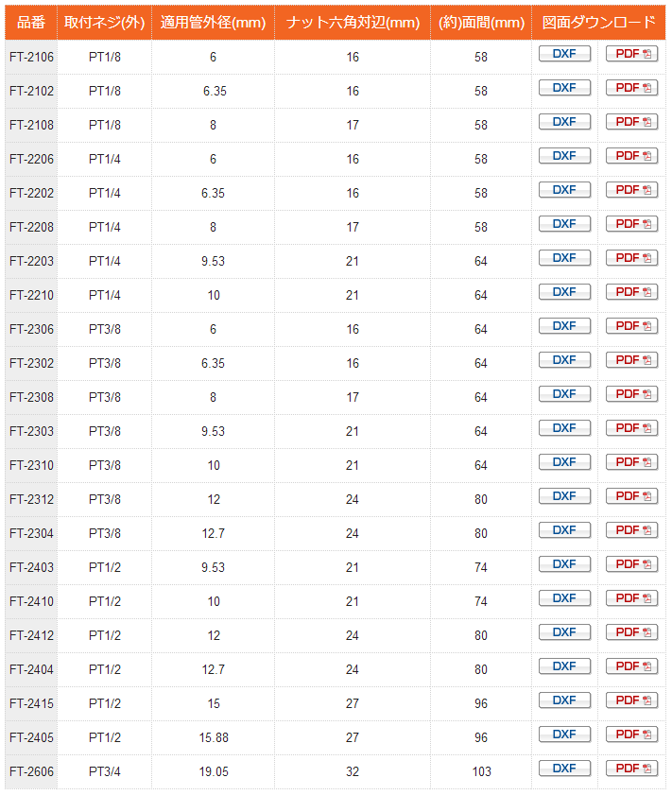Click the PDF icon for FT-2412

point(632,632)
